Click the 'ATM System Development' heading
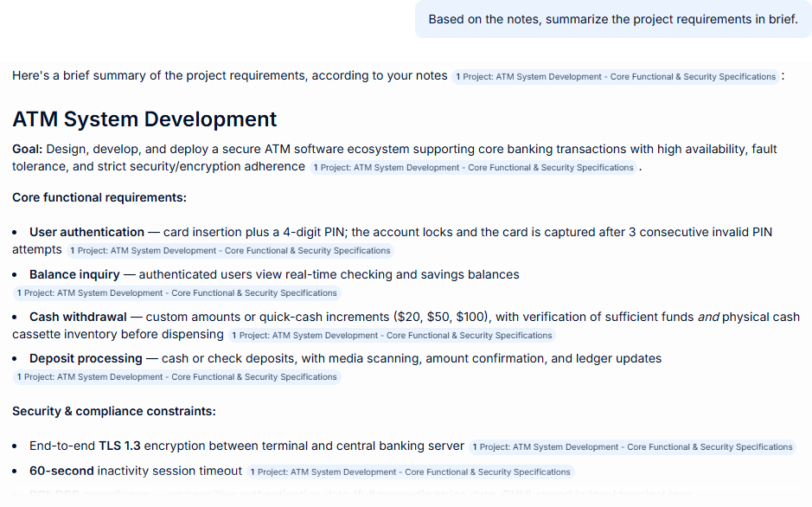Viewport: 812px width, 507px height. (x=144, y=119)
